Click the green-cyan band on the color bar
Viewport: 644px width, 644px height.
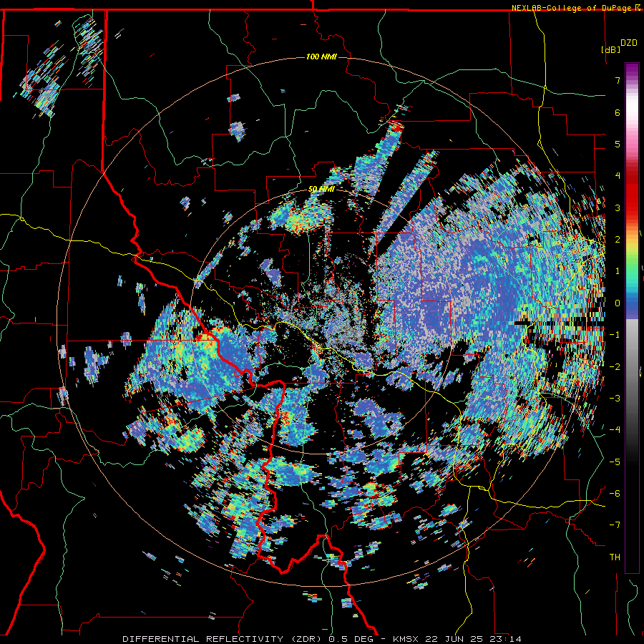[632, 273]
